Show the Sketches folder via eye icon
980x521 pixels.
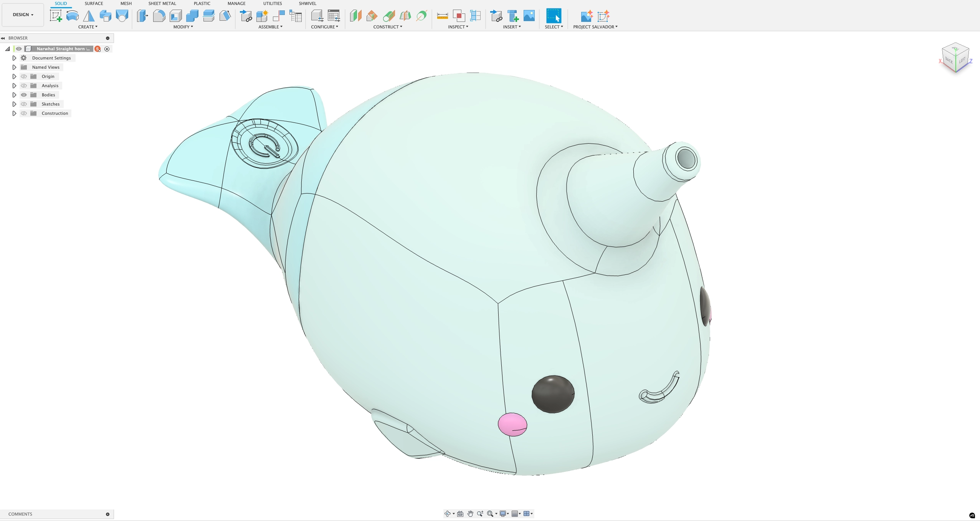click(24, 104)
